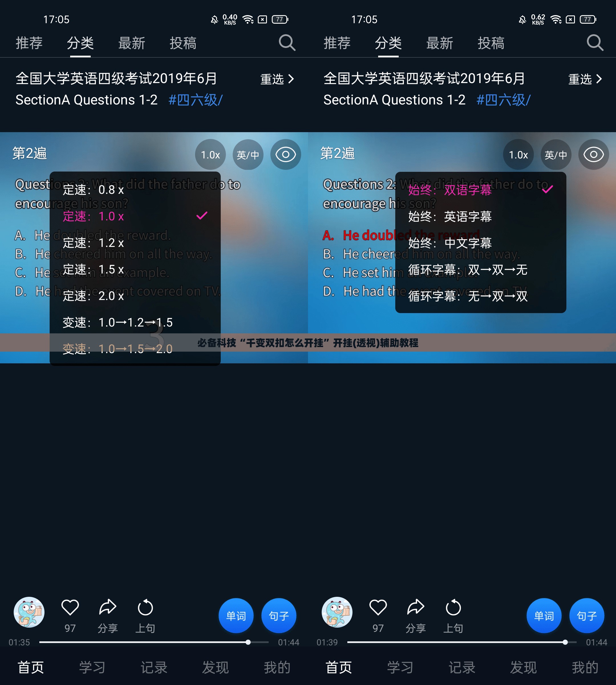Like the video on the right screen
This screenshot has width=616, height=685.
click(378, 607)
